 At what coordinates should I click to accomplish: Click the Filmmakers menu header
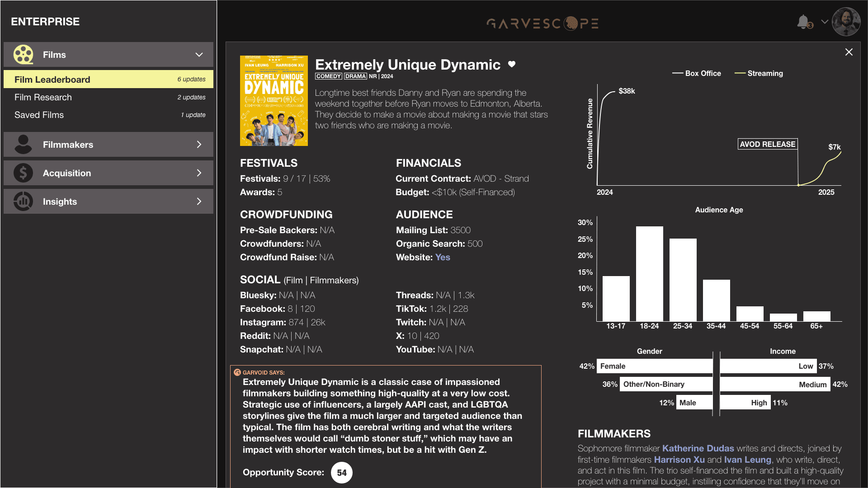point(108,145)
